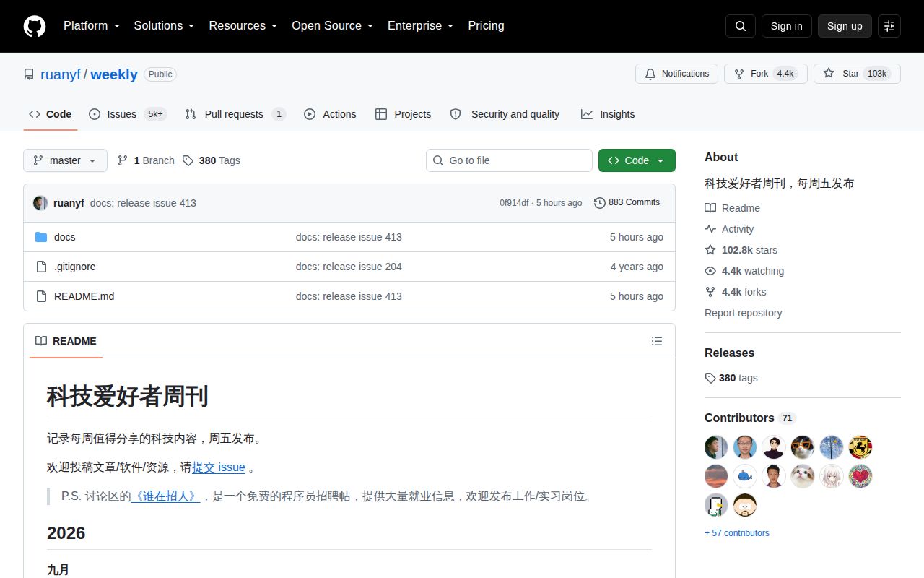Open the latest commit message beside ruanyf
This screenshot has height=578, width=924.
143,203
